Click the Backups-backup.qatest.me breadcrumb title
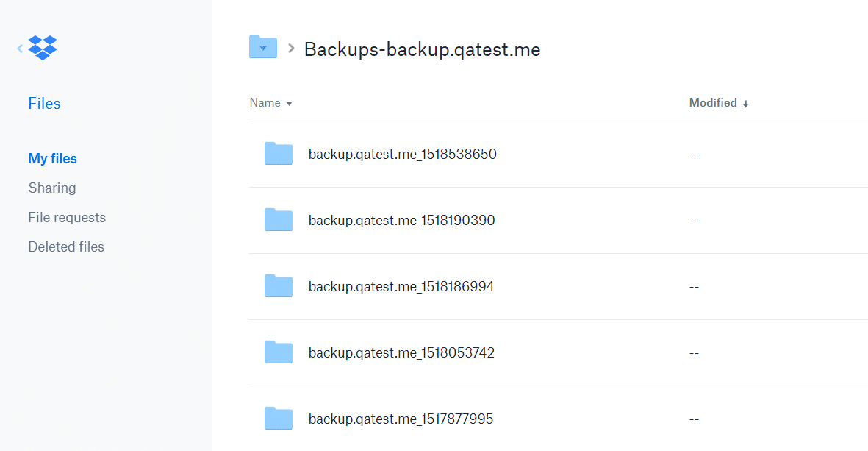This screenshot has width=868, height=451. (x=423, y=49)
